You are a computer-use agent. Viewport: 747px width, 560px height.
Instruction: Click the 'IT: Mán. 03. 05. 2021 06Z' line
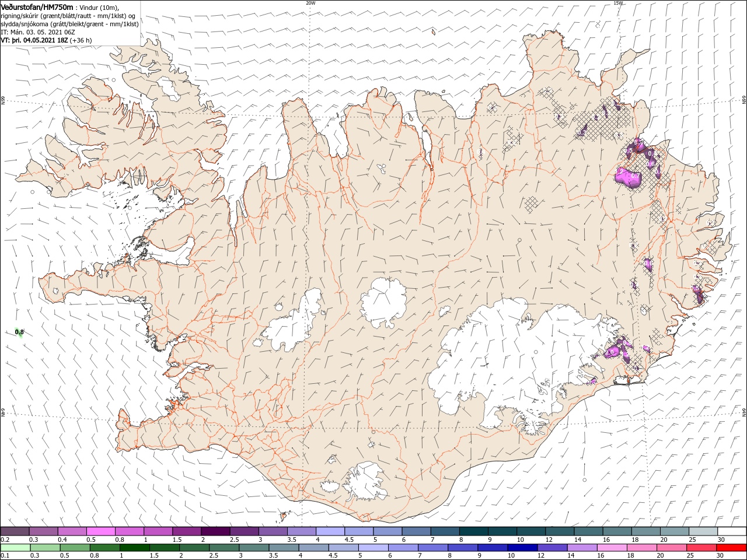pos(39,32)
